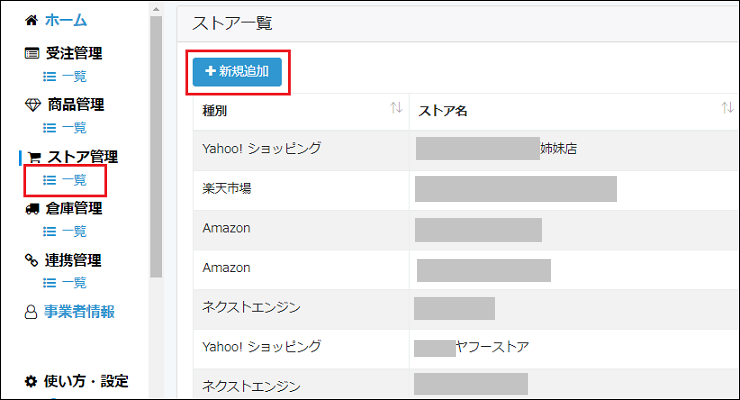The width and height of the screenshot is (740, 400).
Task: Open the 商品管理 menu section
Action: [x=75, y=106]
